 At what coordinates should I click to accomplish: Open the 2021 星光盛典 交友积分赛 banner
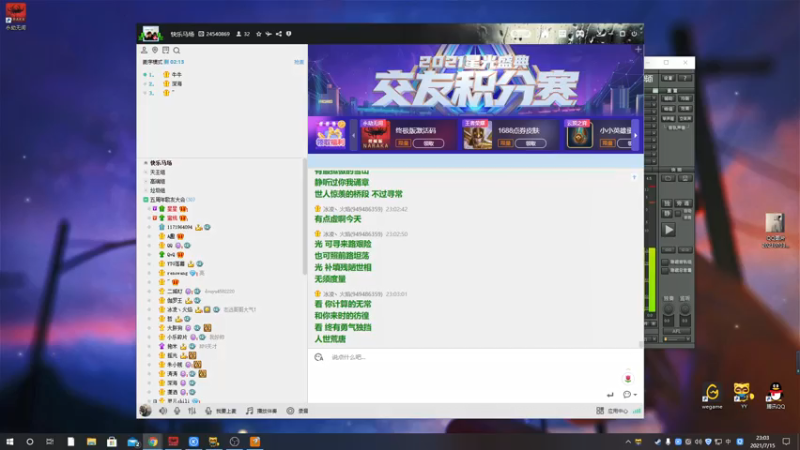pos(476,80)
